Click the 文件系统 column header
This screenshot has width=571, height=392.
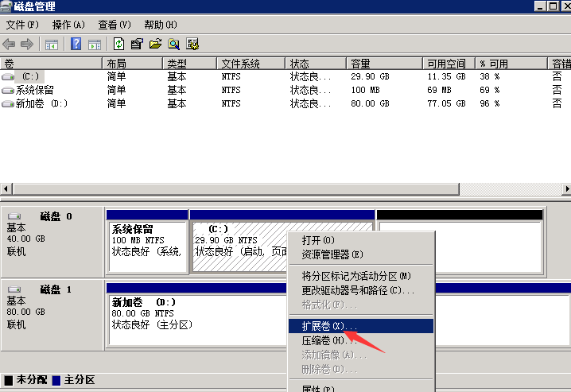pyautogui.click(x=250, y=64)
